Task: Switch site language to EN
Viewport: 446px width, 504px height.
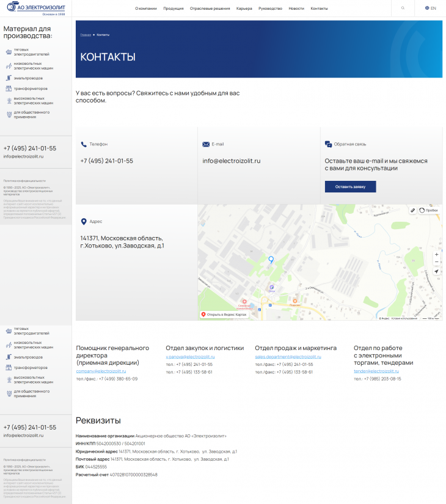Action: [x=430, y=8]
